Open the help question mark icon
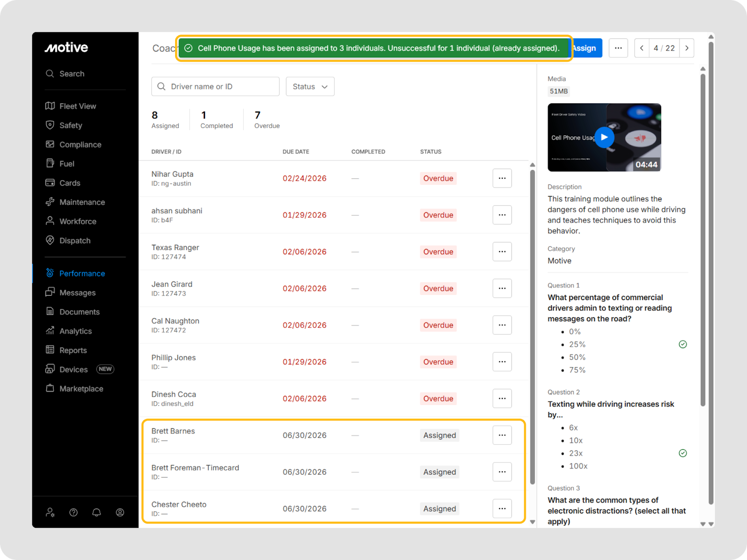747x560 pixels. coord(73,512)
